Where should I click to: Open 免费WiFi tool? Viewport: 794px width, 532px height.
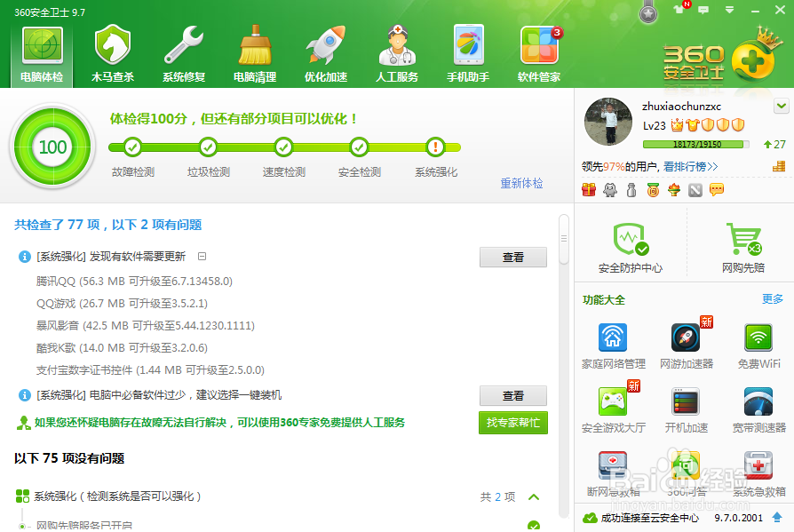point(758,346)
